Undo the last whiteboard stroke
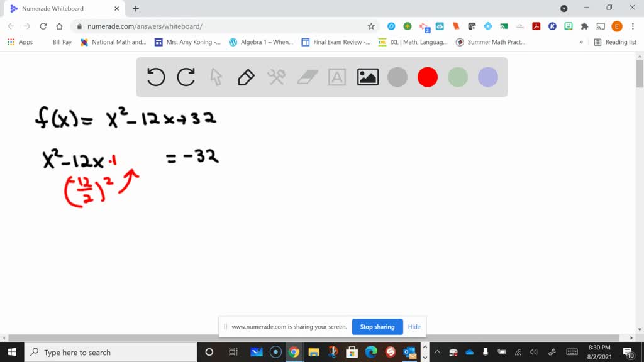644x362 pixels. [156, 77]
